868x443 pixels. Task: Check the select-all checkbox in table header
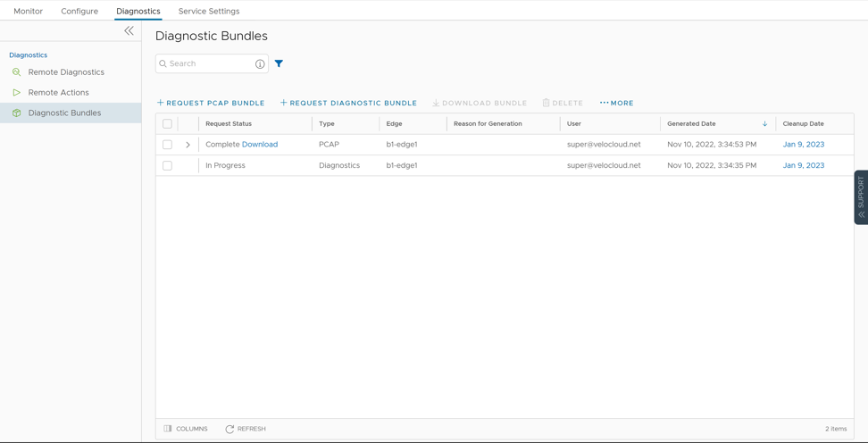[167, 124]
